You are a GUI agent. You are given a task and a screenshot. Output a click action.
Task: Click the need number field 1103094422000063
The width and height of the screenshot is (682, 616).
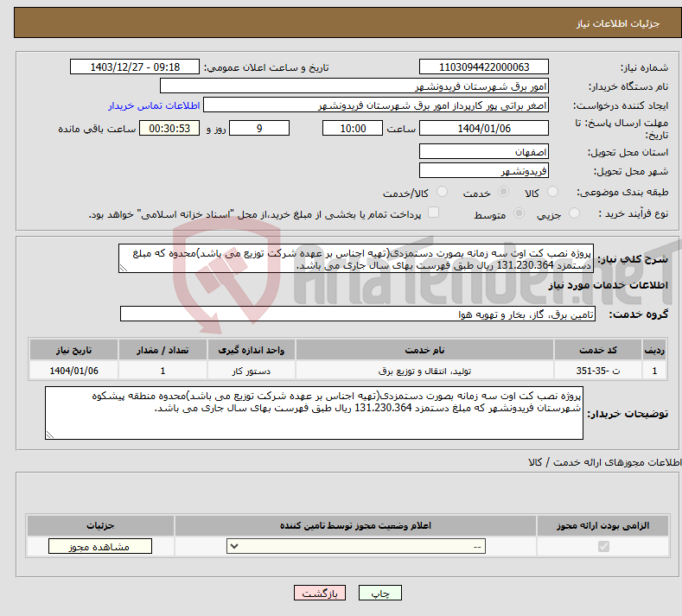coord(484,67)
